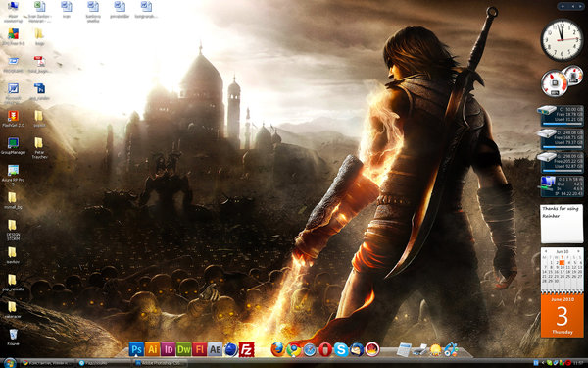This screenshot has height=368, width=588.
Task: Open the D: drive gadget
Action: 562,138
